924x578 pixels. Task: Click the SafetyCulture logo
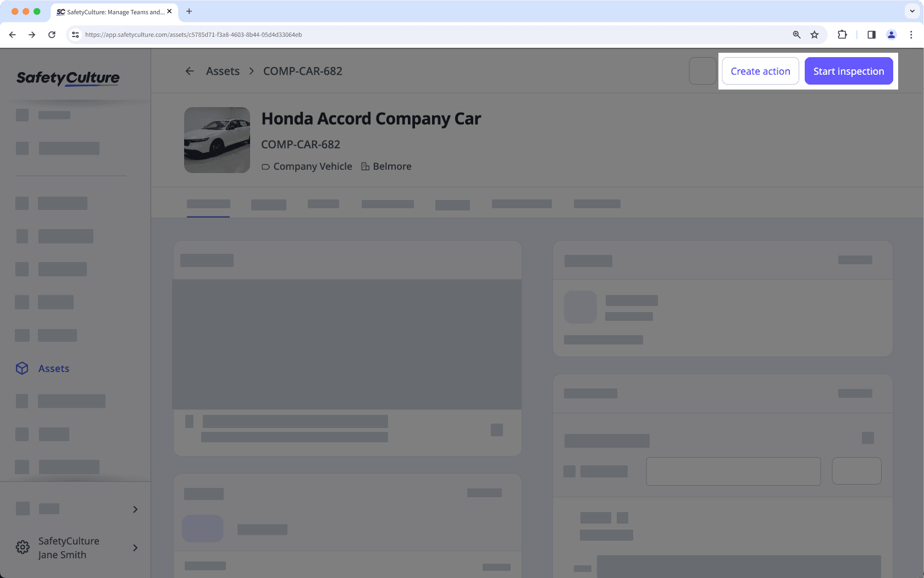(x=67, y=77)
